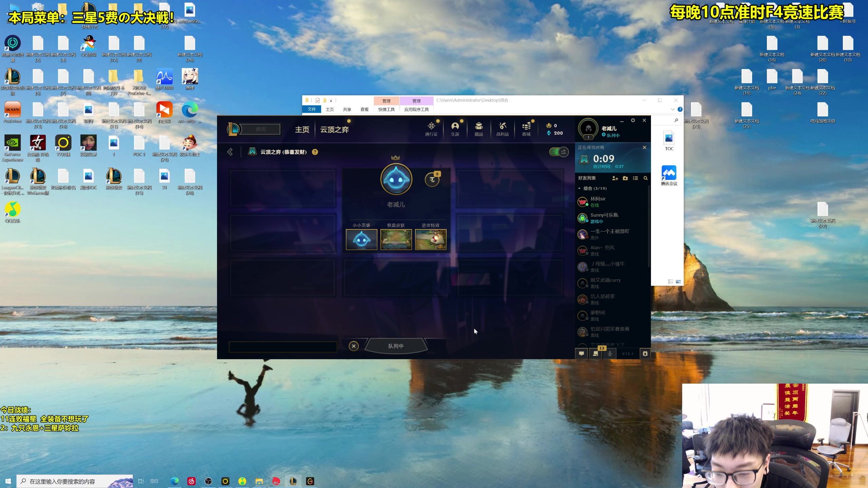Image resolution: width=868 pixels, height=488 pixels.
Task: Open GeForce Experience desktop shortcut
Action: pyautogui.click(x=13, y=148)
